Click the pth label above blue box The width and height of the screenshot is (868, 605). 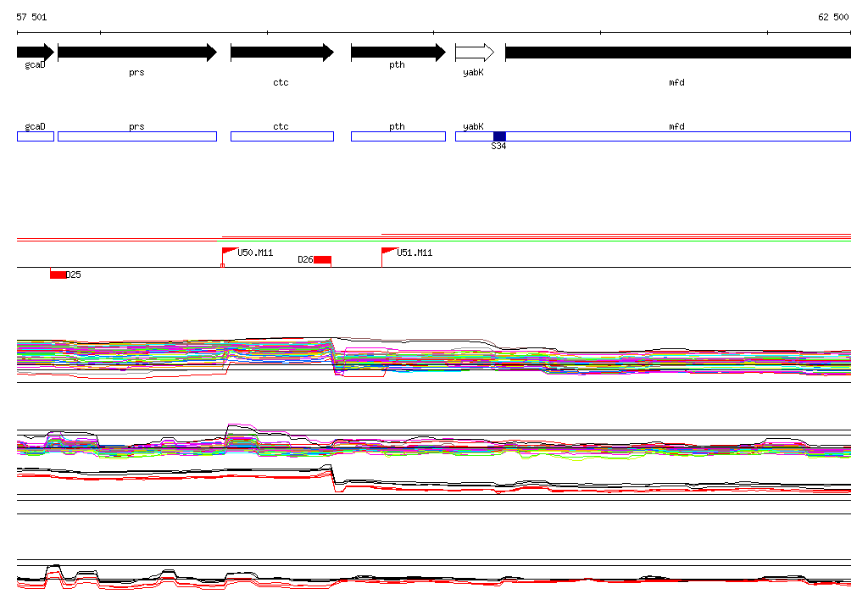pos(397,127)
